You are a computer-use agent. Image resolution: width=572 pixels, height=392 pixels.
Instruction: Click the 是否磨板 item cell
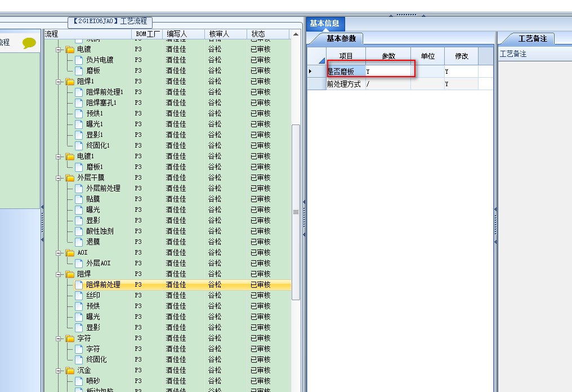(x=346, y=72)
